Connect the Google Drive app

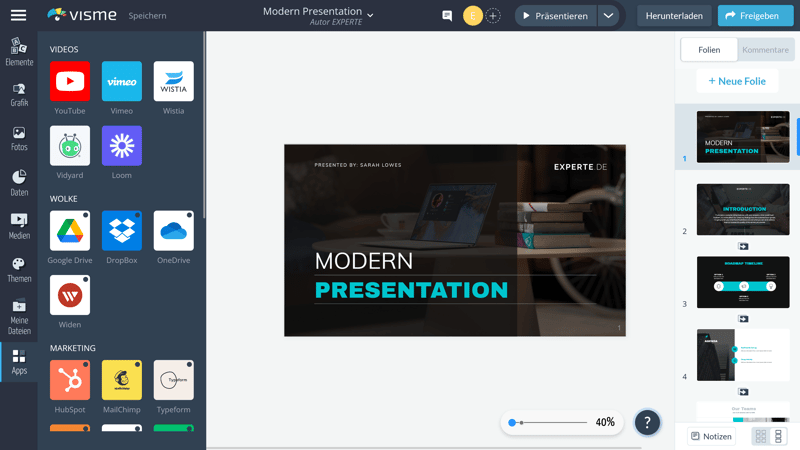70,231
